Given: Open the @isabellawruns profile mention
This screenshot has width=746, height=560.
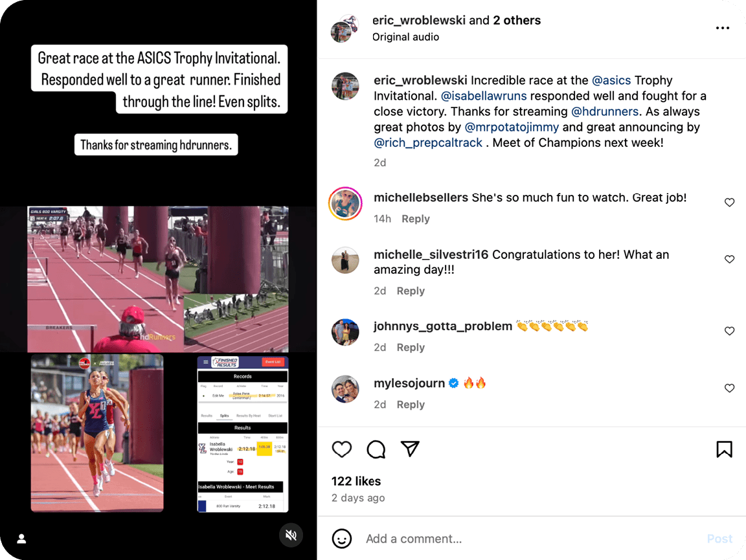Looking at the screenshot, I should pos(484,96).
